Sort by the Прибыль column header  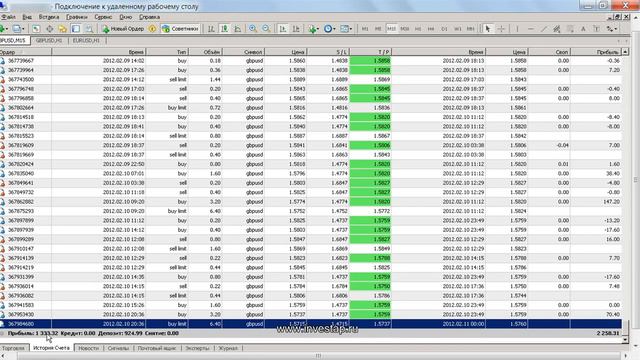pyautogui.click(x=596, y=52)
